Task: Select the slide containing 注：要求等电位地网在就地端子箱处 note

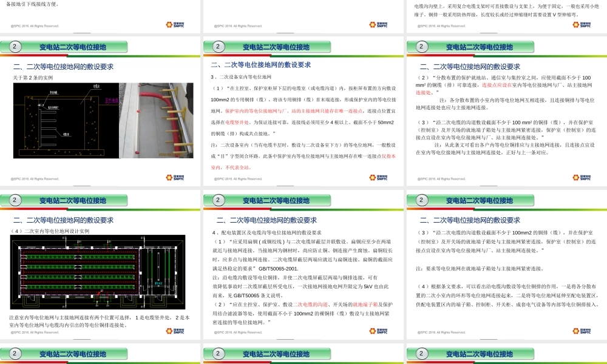Action: [507, 265]
